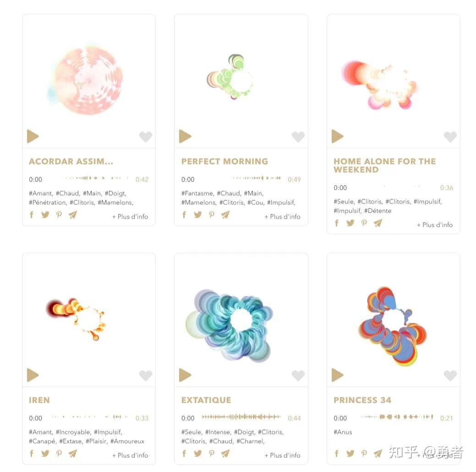This screenshot has height=472, width=476.
Task: Tweet the Perfect Morning card
Action: [x=197, y=215]
